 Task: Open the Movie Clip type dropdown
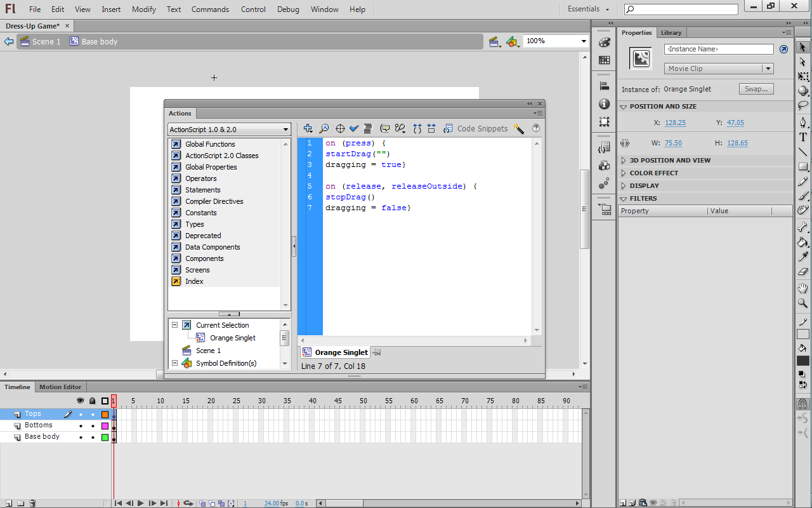tap(719, 69)
